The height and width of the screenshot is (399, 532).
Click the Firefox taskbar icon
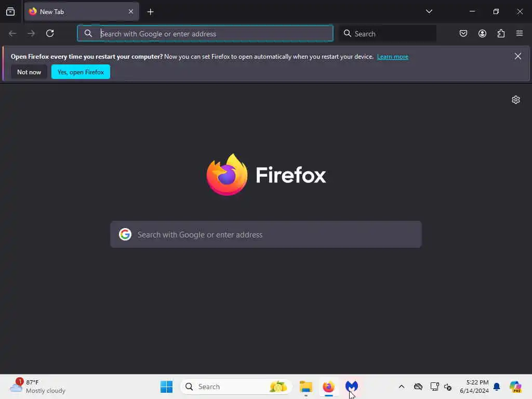click(328, 387)
